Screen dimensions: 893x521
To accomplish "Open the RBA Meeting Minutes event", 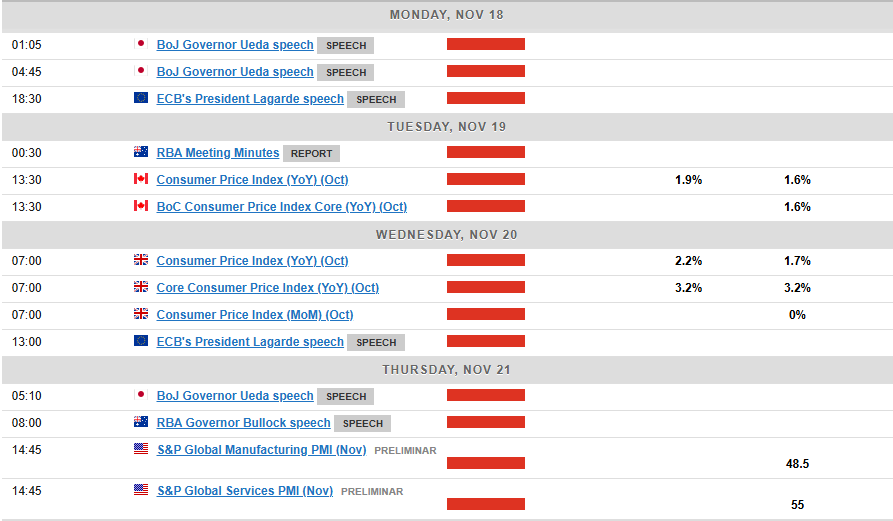I will tap(217, 153).
